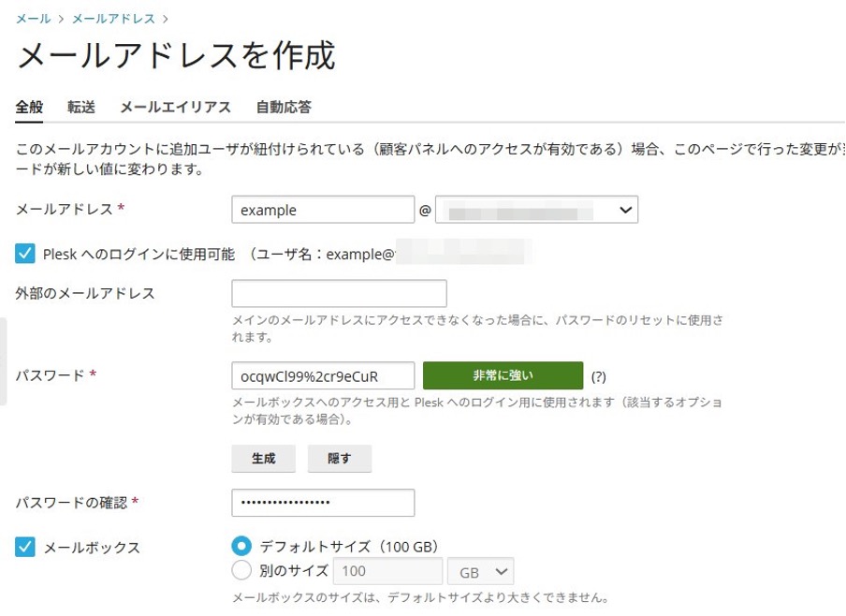
Task: Open the GB size unit dropdown
Action: pyautogui.click(x=480, y=570)
